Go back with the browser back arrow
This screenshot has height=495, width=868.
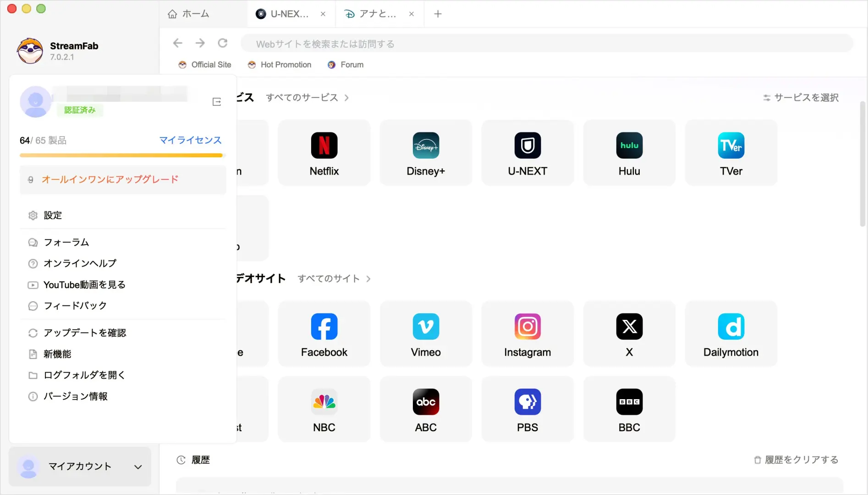click(x=177, y=43)
